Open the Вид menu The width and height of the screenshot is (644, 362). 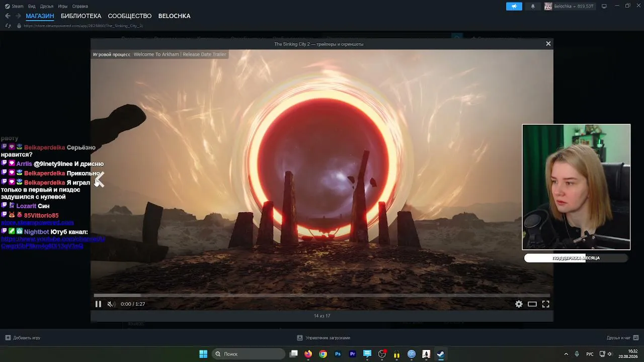(x=32, y=6)
